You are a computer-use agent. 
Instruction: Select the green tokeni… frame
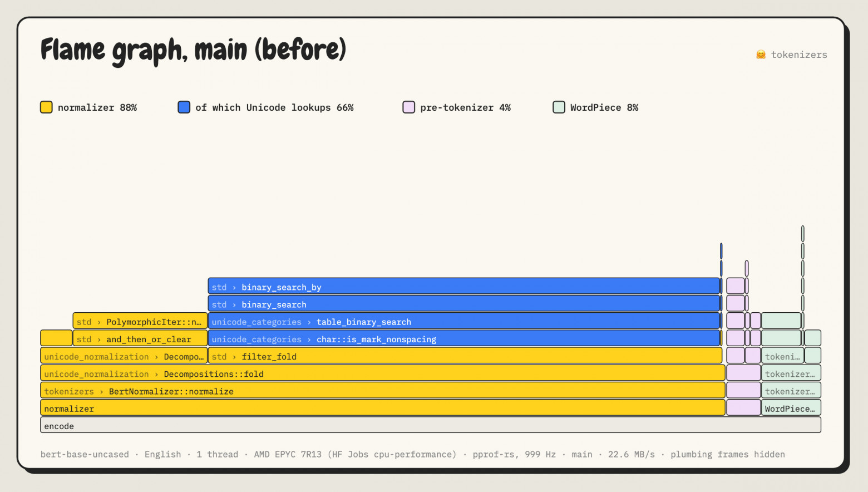click(782, 356)
